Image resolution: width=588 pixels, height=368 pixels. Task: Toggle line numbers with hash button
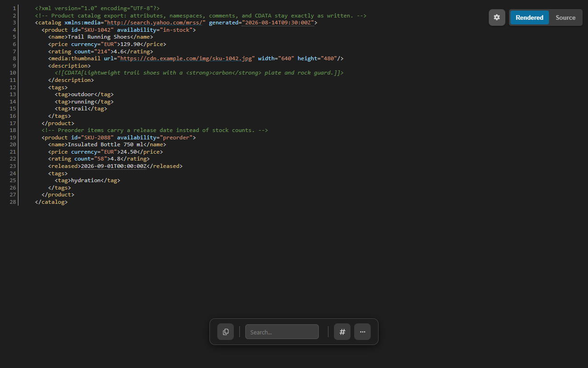click(x=342, y=332)
